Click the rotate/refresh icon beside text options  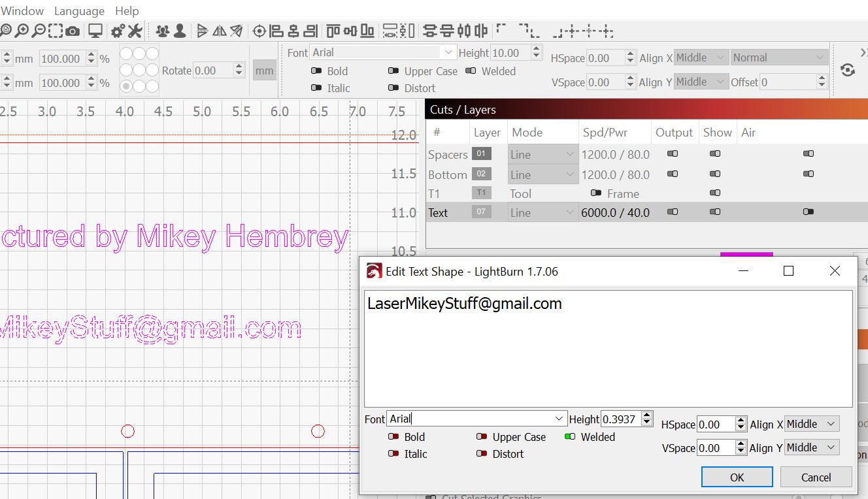848,71
